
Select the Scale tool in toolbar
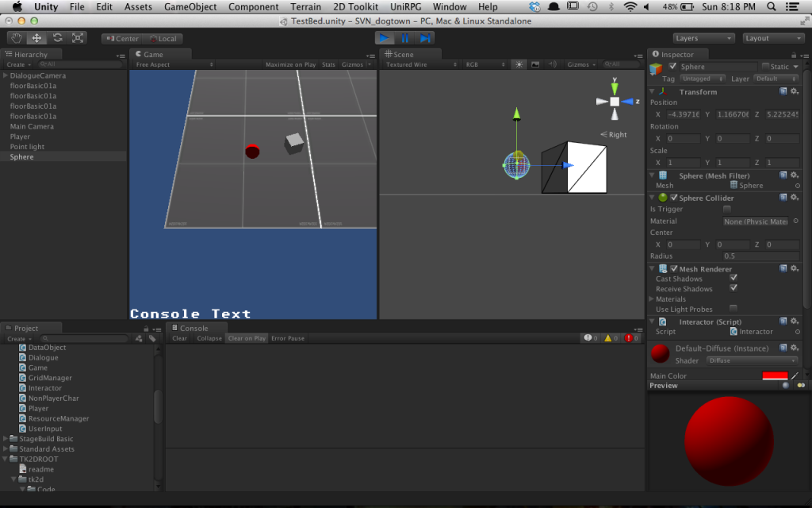click(x=78, y=38)
